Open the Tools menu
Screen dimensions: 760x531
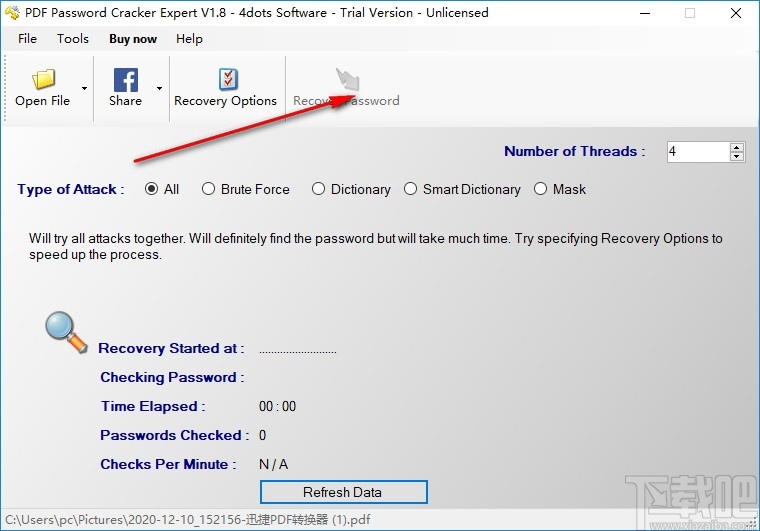click(73, 39)
